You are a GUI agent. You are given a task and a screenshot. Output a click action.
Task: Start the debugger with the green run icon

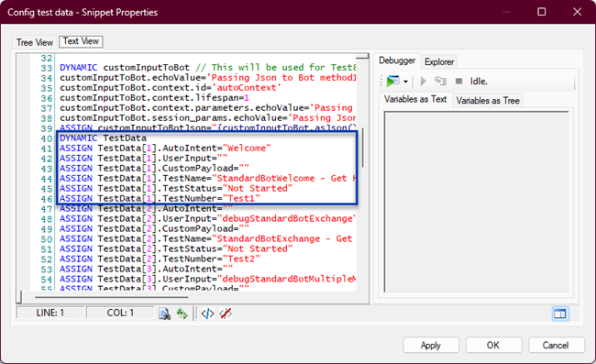click(x=392, y=81)
